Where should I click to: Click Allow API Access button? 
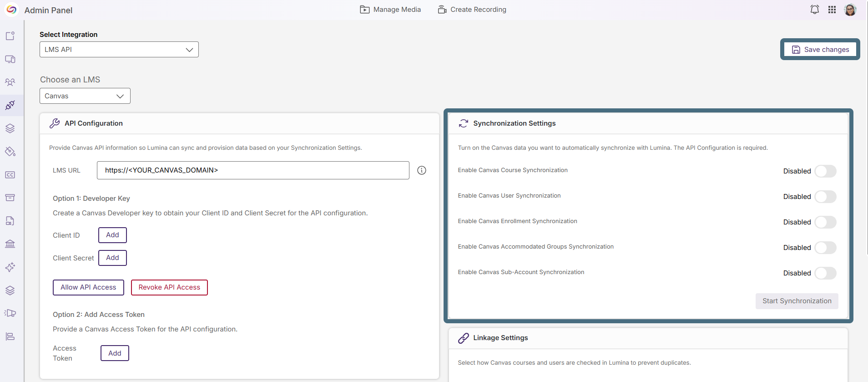(88, 287)
